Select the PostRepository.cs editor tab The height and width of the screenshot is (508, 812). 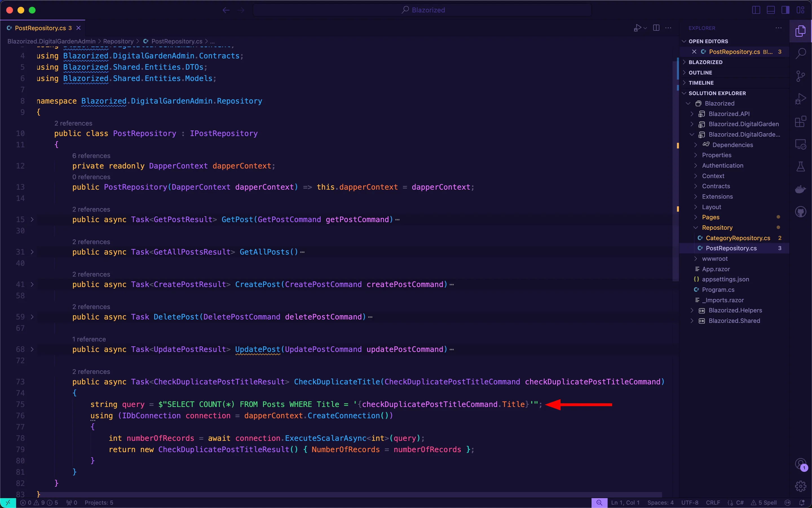(x=43, y=28)
